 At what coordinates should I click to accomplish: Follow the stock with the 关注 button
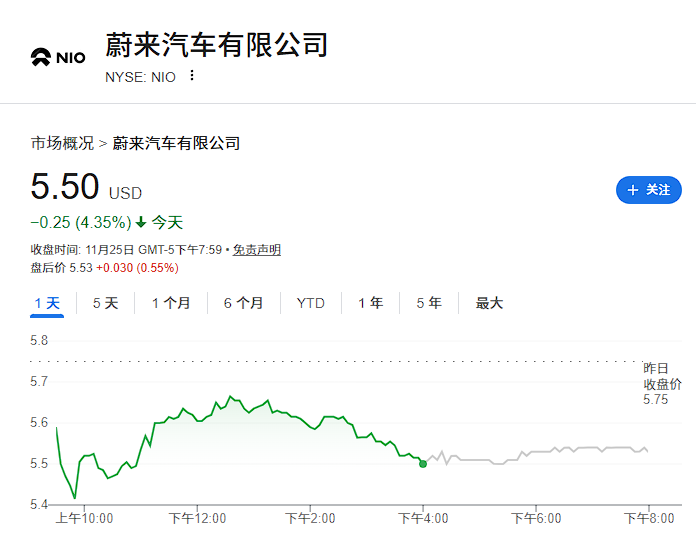pos(649,190)
